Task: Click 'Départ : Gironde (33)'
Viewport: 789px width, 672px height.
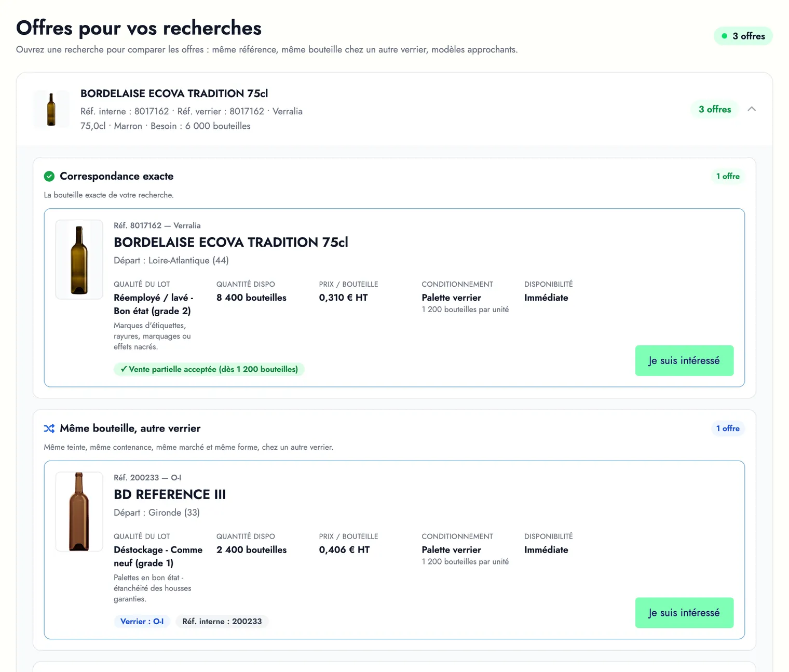Action: (157, 513)
